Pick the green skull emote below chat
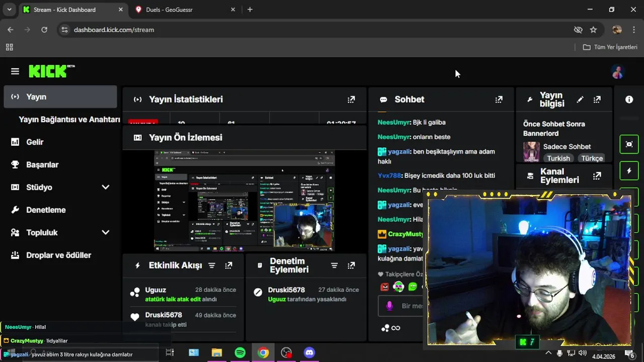 point(398,287)
